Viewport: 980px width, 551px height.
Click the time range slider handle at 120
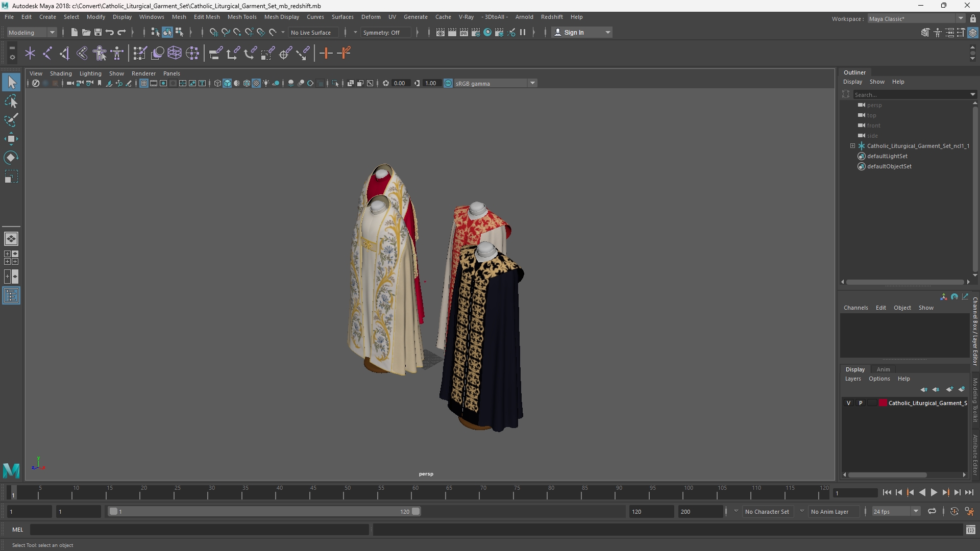(x=416, y=511)
